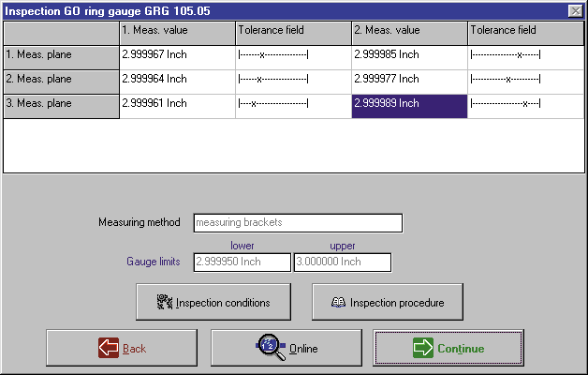This screenshot has height=375, width=588.
Task: Close the Inspection GO ring gauge window
Action: tap(576, 11)
